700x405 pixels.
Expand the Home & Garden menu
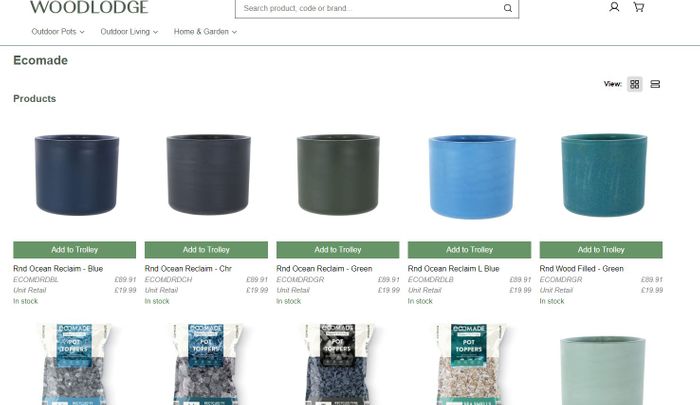[205, 32]
